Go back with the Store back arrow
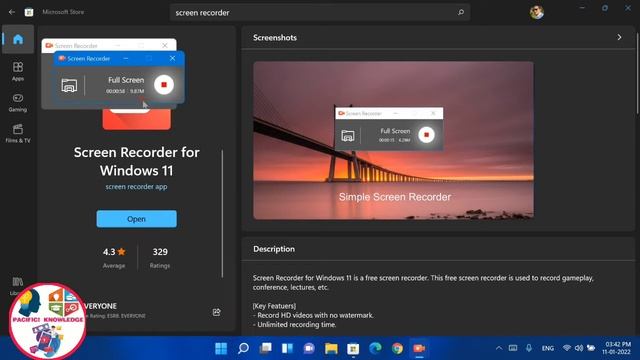This screenshot has height=360, width=640. [12, 12]
